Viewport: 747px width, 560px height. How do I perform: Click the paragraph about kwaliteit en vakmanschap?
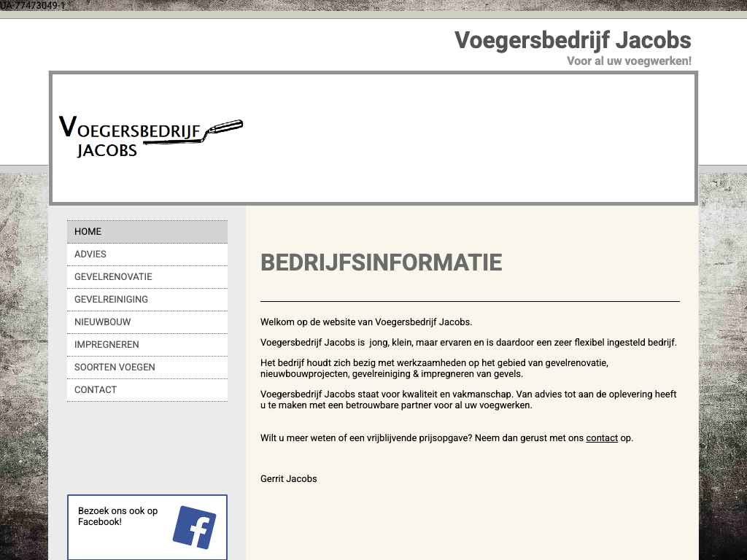tap(468, 400)
